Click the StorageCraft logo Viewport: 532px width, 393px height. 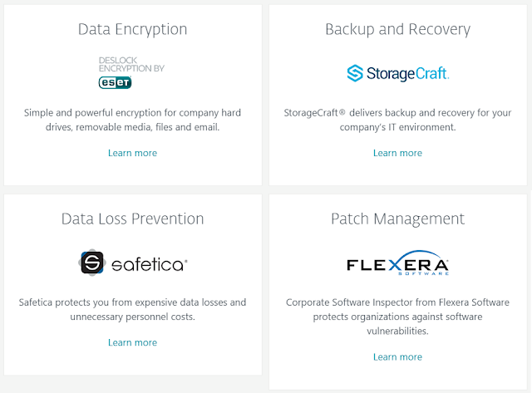[397, 73]
